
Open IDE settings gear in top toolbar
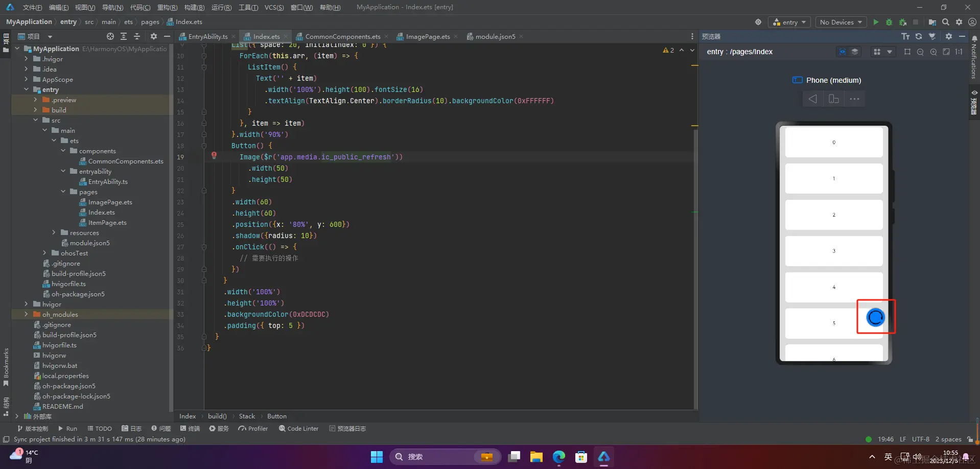pyautogui.click(x=959, y=22)
